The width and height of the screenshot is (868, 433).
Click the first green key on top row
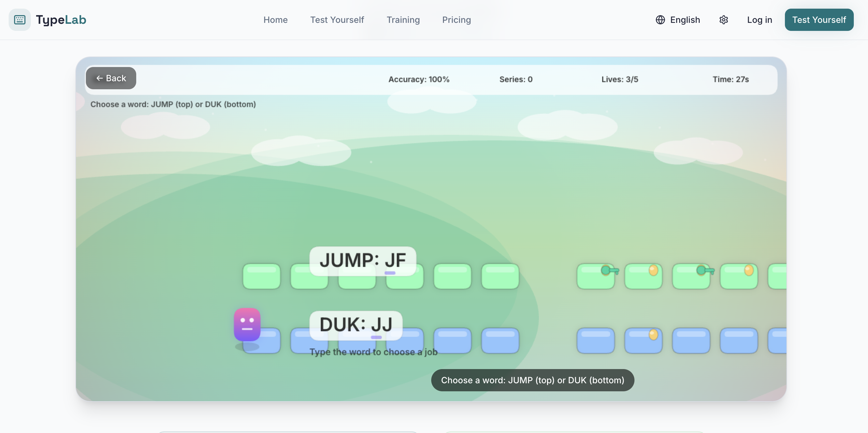609,270
